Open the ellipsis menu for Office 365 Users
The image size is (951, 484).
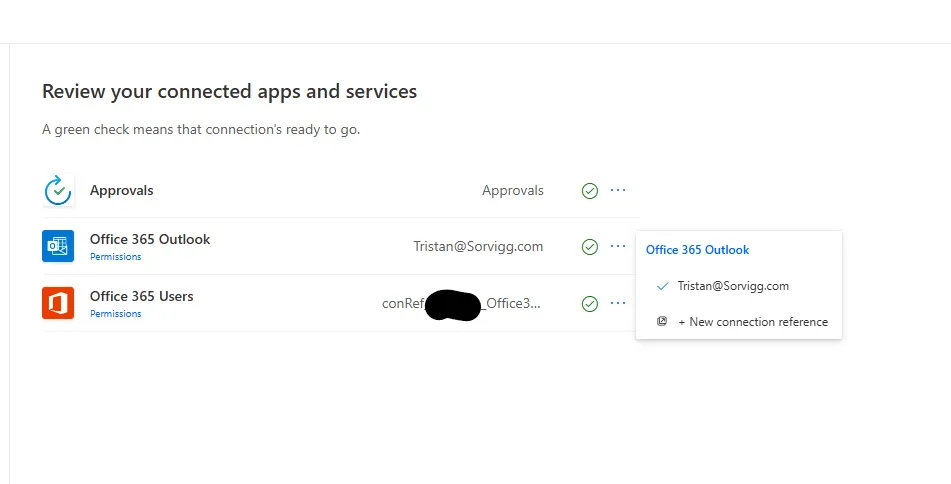coord(618,303)
